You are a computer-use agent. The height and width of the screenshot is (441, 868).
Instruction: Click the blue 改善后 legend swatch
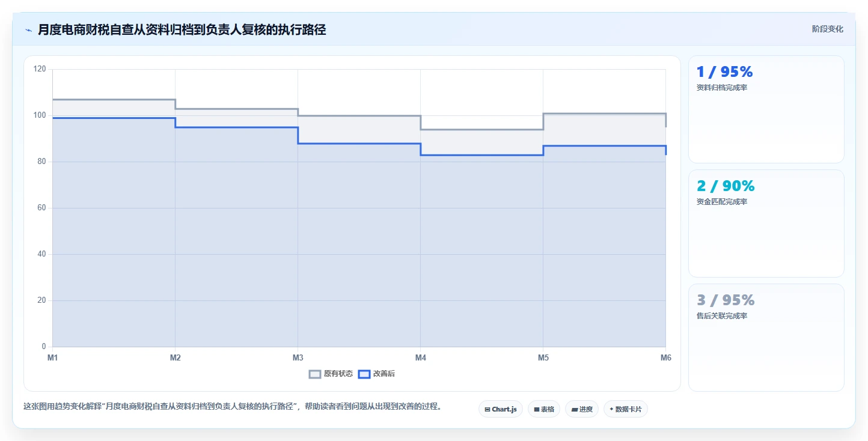364,374
